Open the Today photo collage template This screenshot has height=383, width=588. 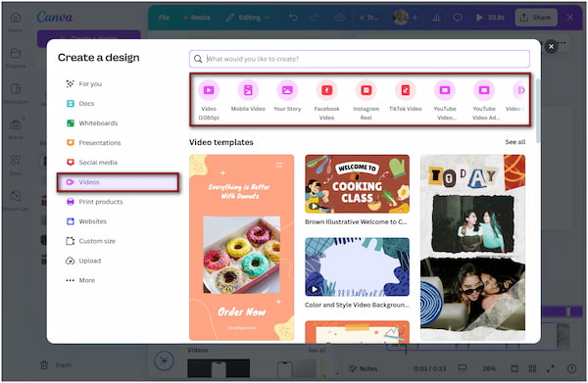pos(472,248)
